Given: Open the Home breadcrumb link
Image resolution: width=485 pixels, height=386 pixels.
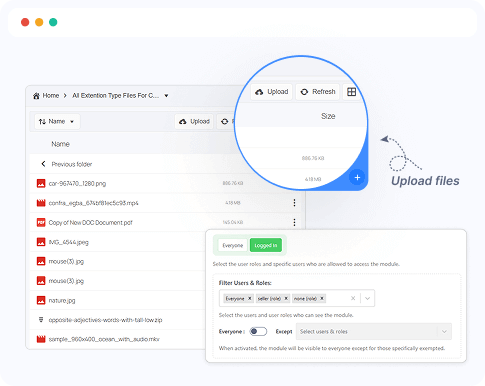Looking at the screenshot, I should 51,96.
